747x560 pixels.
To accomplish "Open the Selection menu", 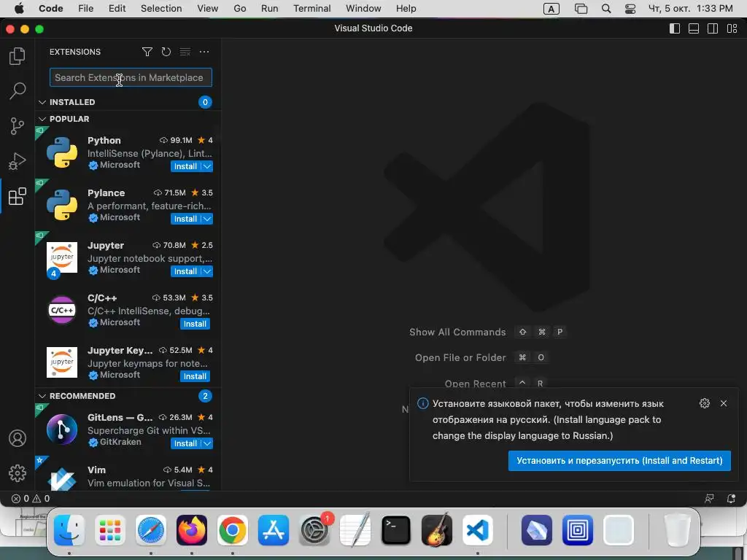I will click(161, 9).
